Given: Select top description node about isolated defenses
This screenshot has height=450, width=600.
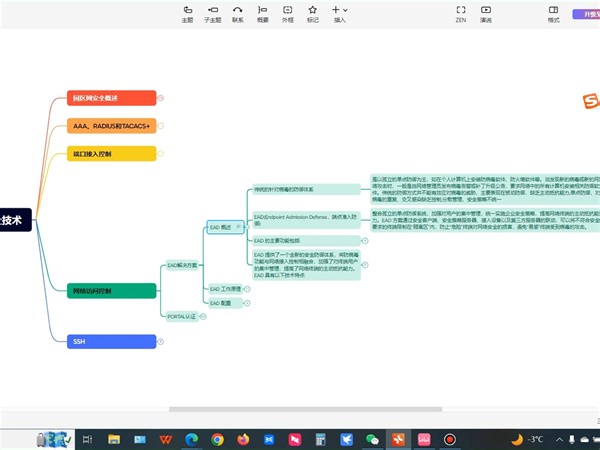Looking at the screenshot, I should 485,189.
